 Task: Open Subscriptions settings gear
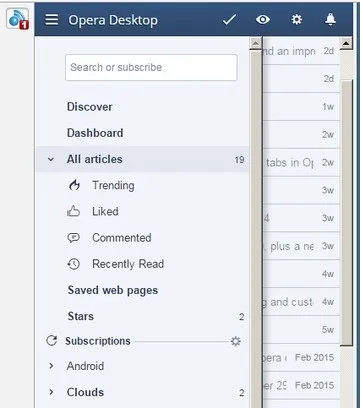(236, 341)
